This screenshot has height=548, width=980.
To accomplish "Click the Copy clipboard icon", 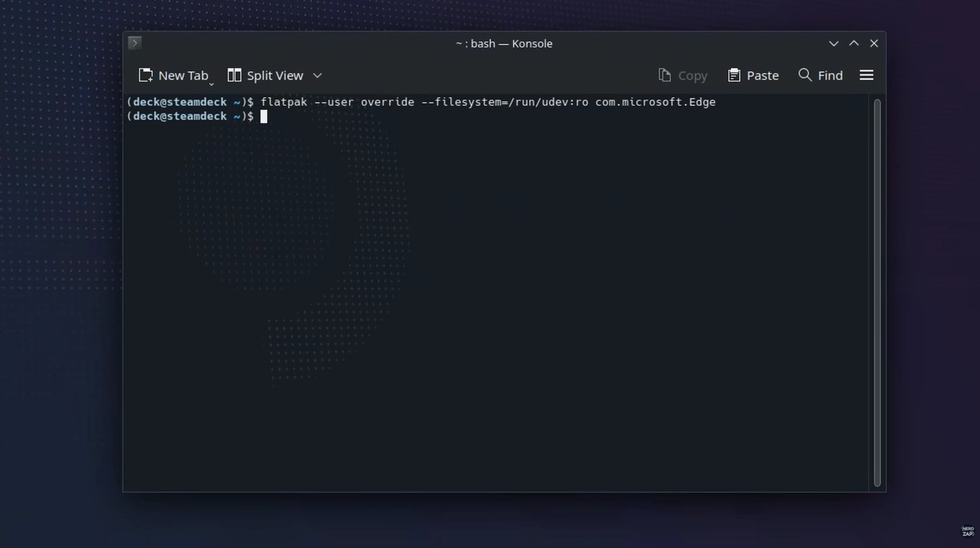I will click(x=664, y=75).
